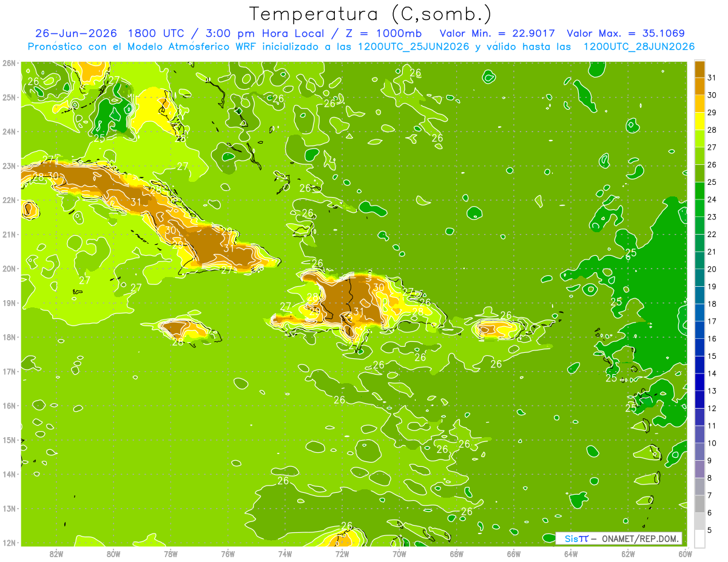728x562 pixels.
Task: Pick legend swatch between 27 and 28
Action: coord(699,138)
